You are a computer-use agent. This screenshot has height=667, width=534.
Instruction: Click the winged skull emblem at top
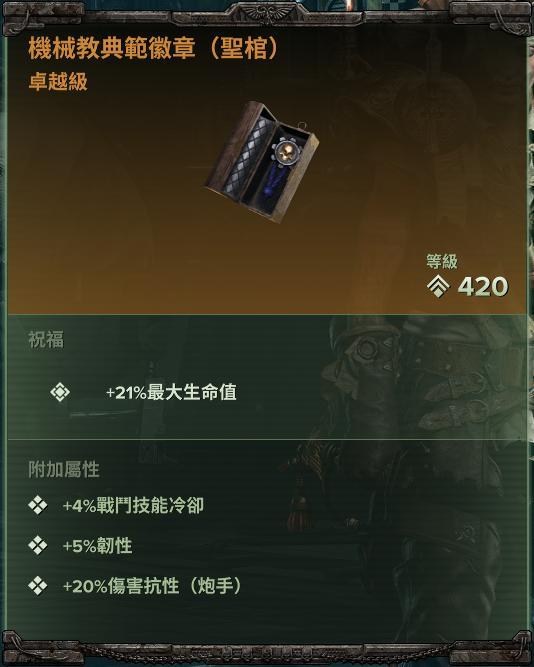coord(267,11)
